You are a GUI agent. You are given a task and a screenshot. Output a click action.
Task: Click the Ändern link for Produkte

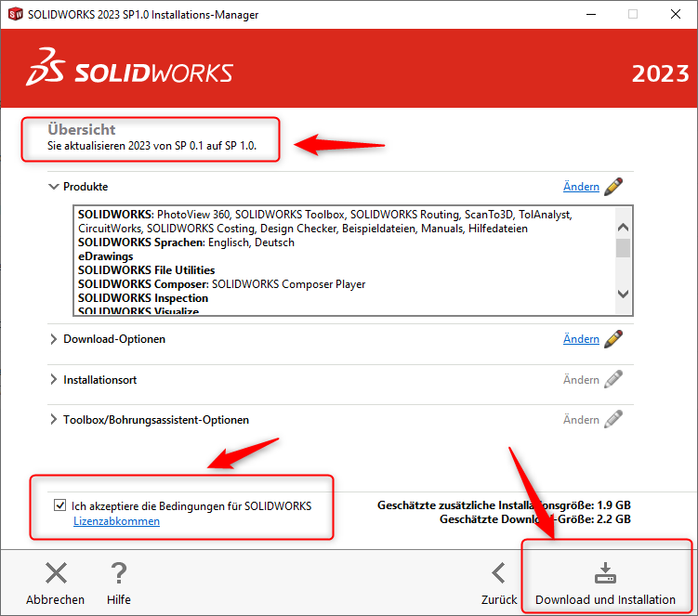tap(581, 187)
